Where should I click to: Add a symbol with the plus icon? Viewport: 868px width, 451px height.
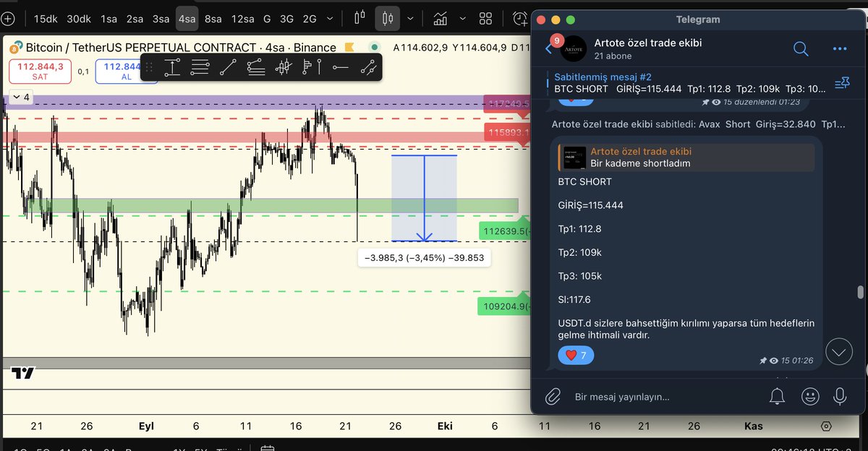(x=7, y=18)
